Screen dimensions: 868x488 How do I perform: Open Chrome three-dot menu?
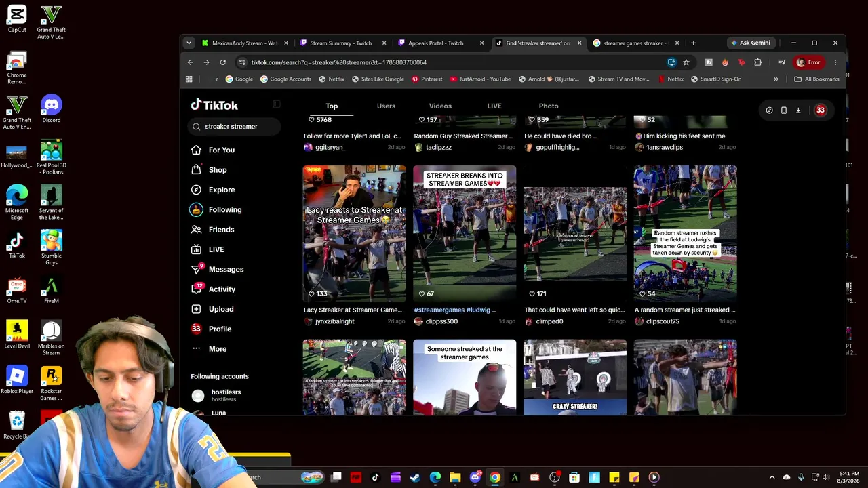tap(835, 62)
